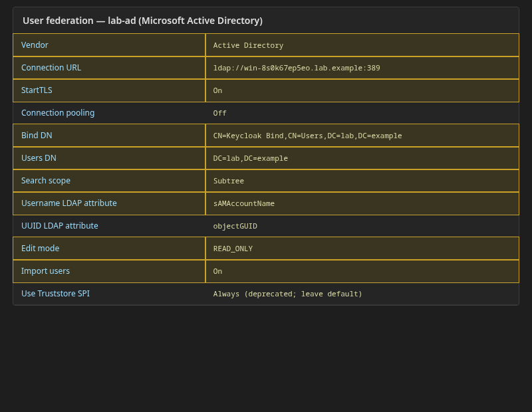Click the 'Import users' label
Image resolution: width=532 pixels, height=412 pixels.
click(x=45, y=271)
